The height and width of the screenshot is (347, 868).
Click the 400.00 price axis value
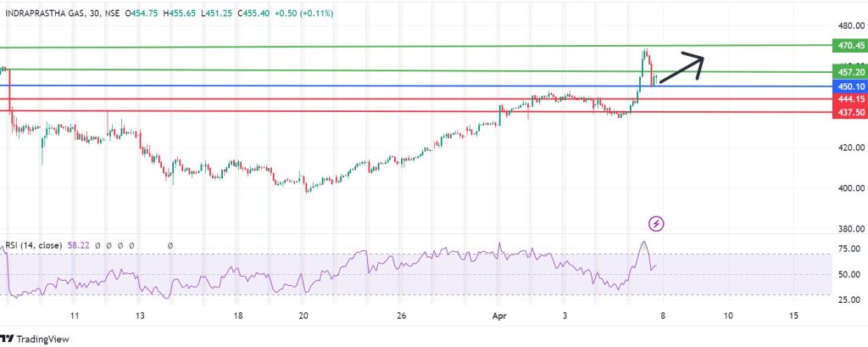tap(851, 188)
